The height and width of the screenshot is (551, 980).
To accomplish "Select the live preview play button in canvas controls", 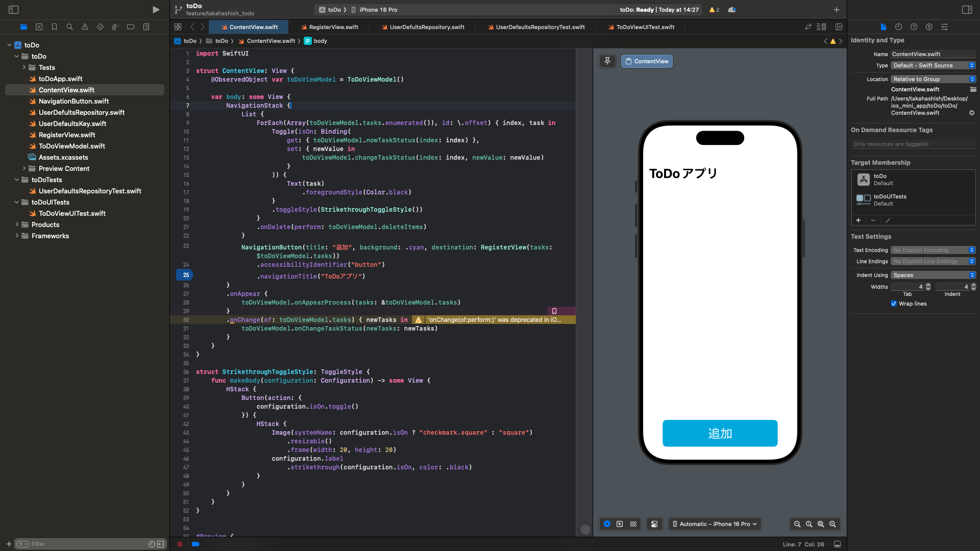I will click(607, 524).
